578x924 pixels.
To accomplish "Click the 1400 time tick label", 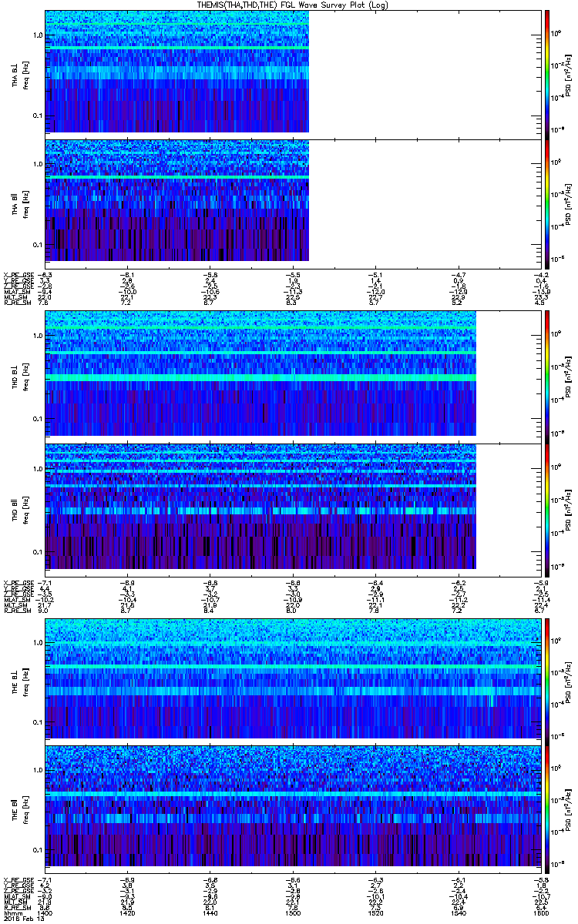I will click(45, 912).
